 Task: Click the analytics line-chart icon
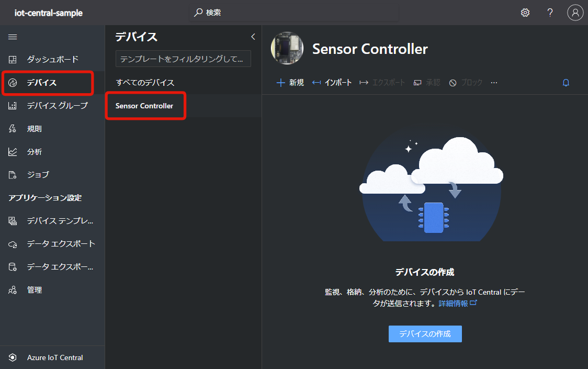(13, 152)
